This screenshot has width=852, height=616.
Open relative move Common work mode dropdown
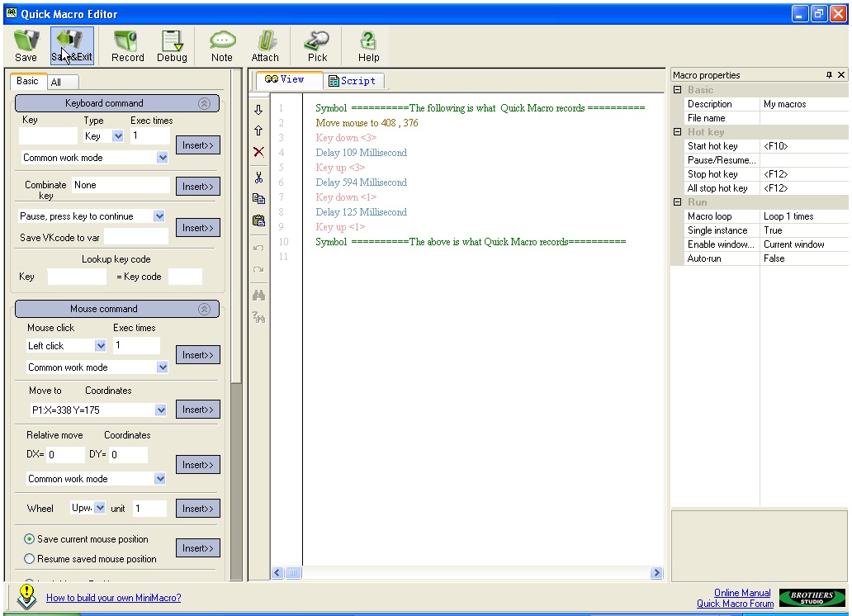[160, 479]
